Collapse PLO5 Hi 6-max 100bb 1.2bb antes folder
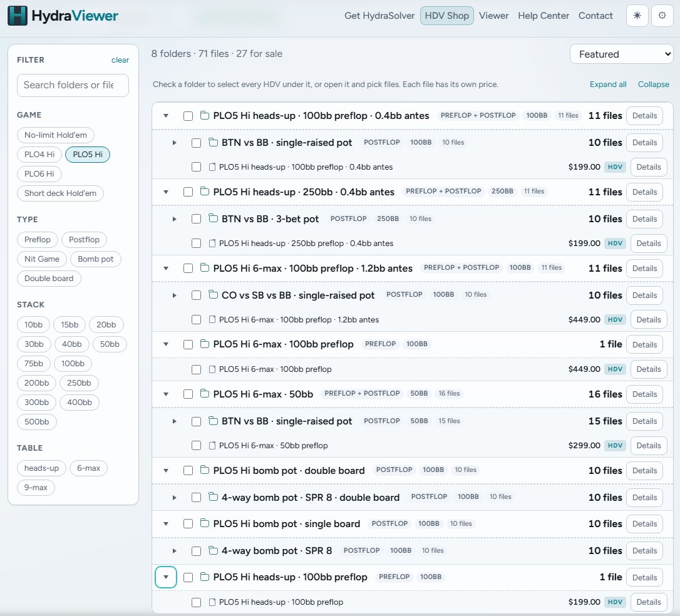The image size is (680, 616). [166, 269]
